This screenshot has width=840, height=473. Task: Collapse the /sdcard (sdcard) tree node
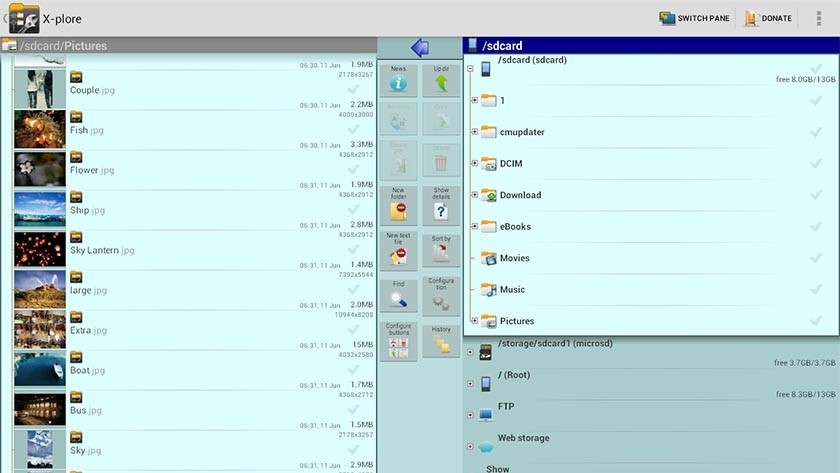tap(470, 69)
